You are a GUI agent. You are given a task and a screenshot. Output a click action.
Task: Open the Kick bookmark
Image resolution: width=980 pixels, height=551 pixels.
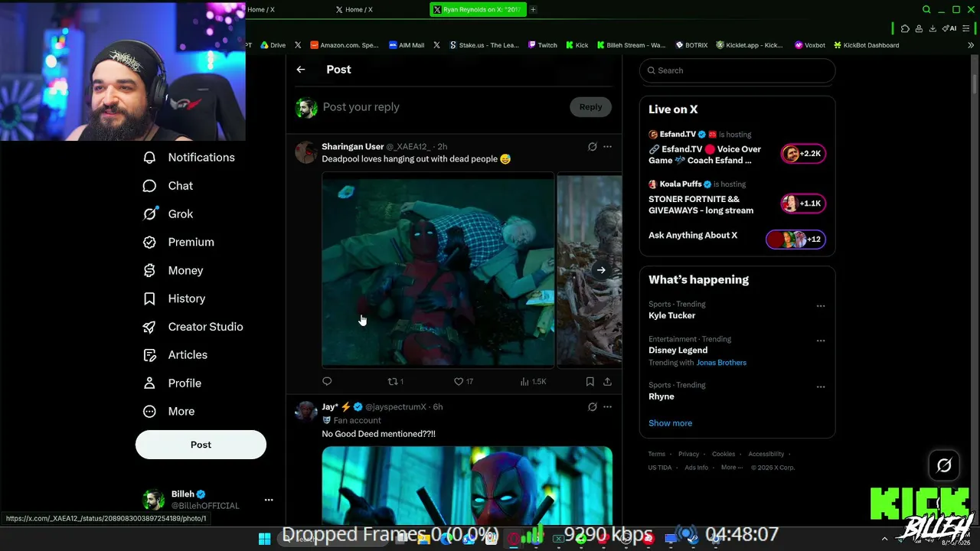[577, 45]
